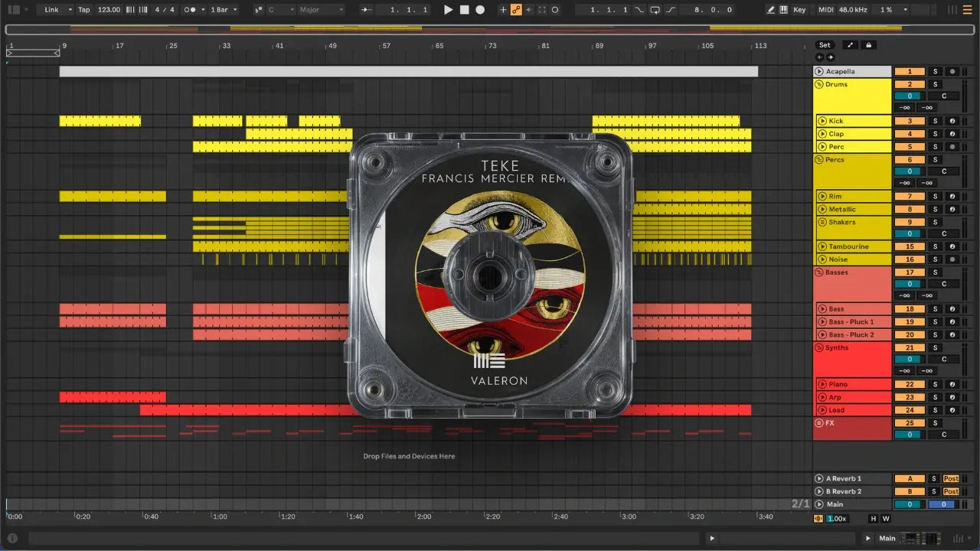Click the Post button on B Reverb 2

click(x=951, y=491)
